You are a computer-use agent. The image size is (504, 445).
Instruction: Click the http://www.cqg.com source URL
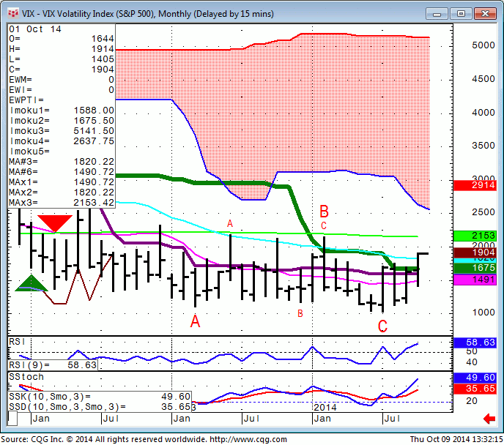click(248, 439)
